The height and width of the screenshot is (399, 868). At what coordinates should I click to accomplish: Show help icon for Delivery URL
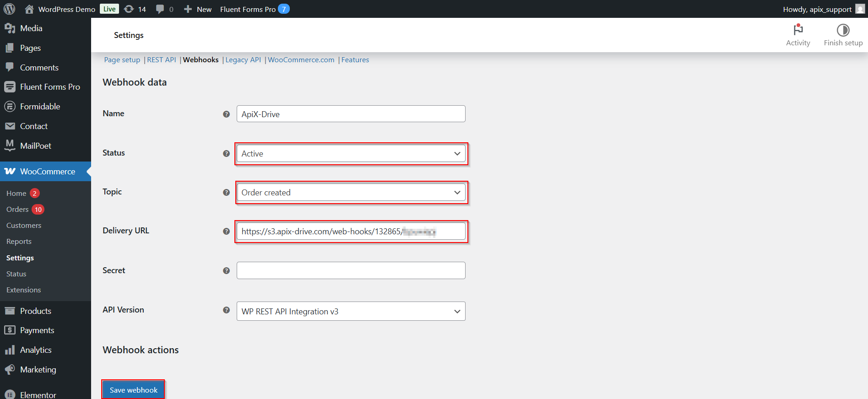click(226, 232)
